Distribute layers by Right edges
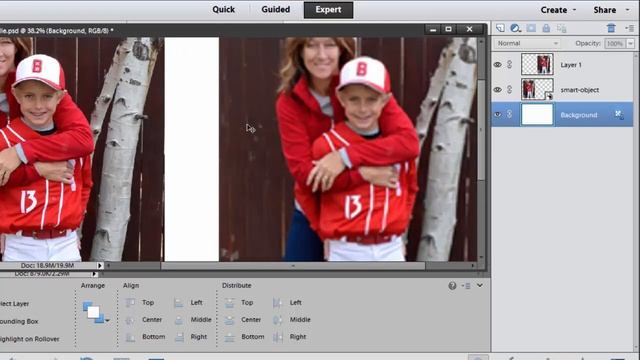 point(289,337)
